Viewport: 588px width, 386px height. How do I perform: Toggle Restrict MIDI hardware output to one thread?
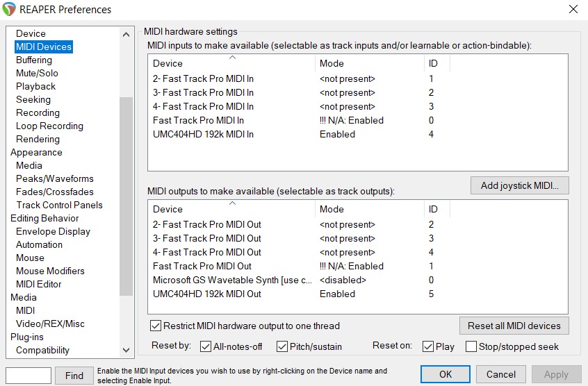click(x=156, y=326)
